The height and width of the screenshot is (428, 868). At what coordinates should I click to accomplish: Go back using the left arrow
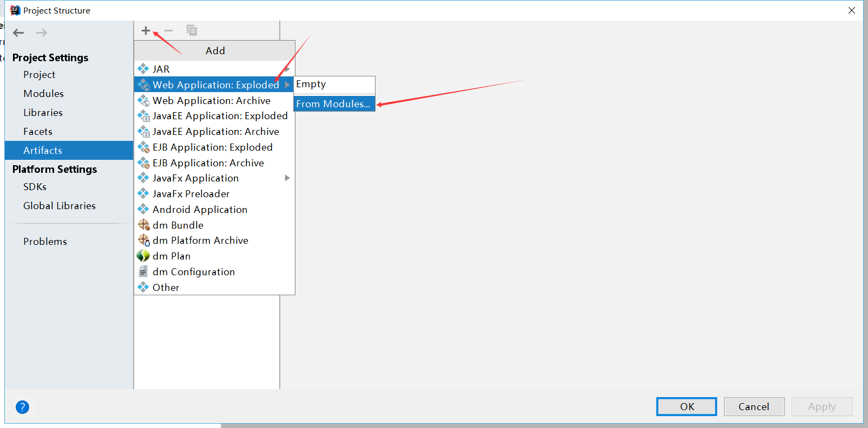(x=18, y=33)
